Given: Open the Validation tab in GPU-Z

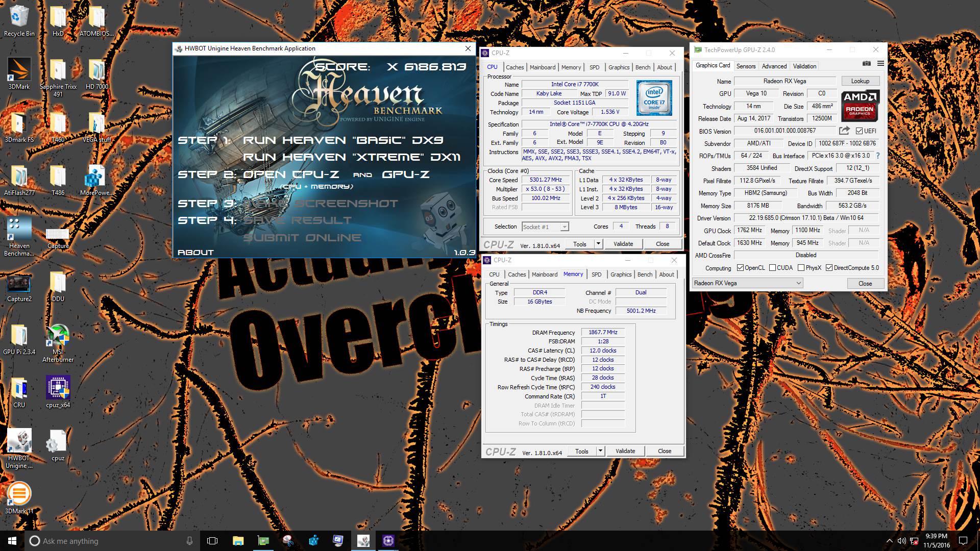Looking at the screenshot, I should point(804,66).
